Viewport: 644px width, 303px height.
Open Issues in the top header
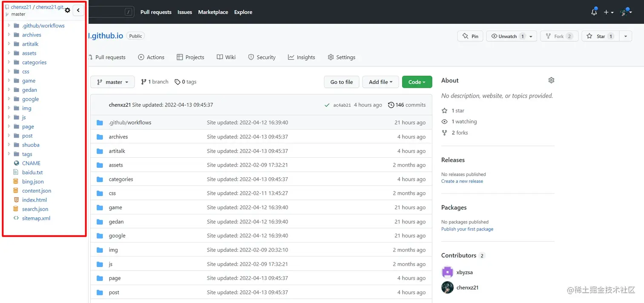(185, 12)
